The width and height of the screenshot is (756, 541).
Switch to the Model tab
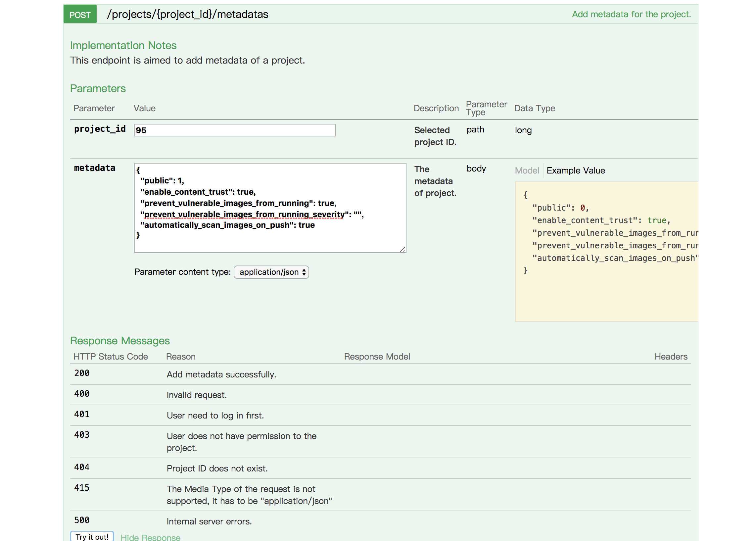click(527, 171)
